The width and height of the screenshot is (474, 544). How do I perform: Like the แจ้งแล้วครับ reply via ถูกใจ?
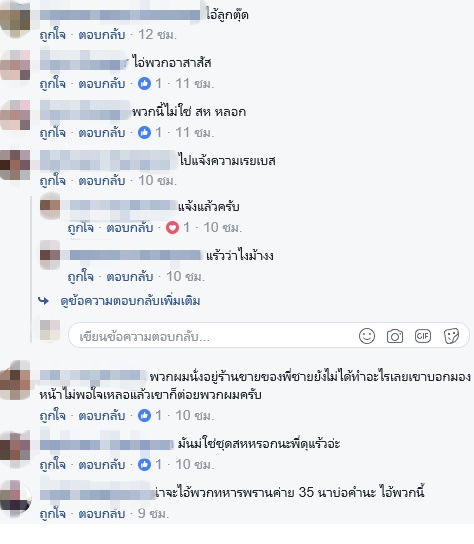click(81, 228)
